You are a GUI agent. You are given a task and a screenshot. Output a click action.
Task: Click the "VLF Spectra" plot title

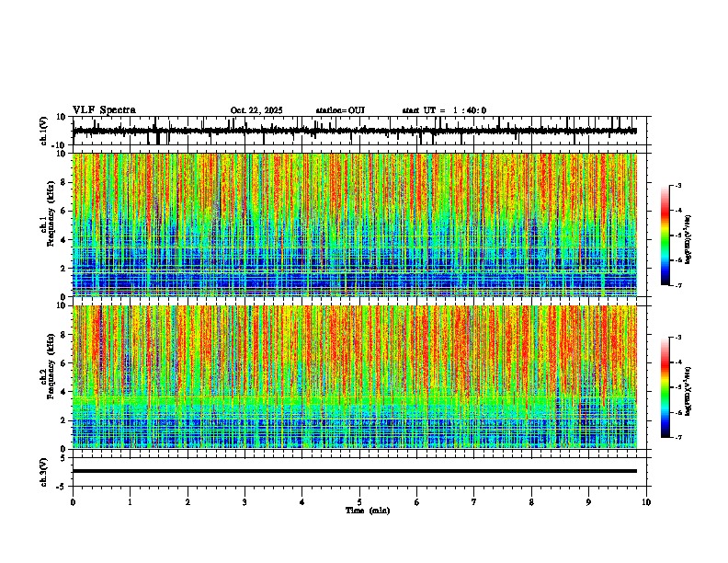(104, 110)
